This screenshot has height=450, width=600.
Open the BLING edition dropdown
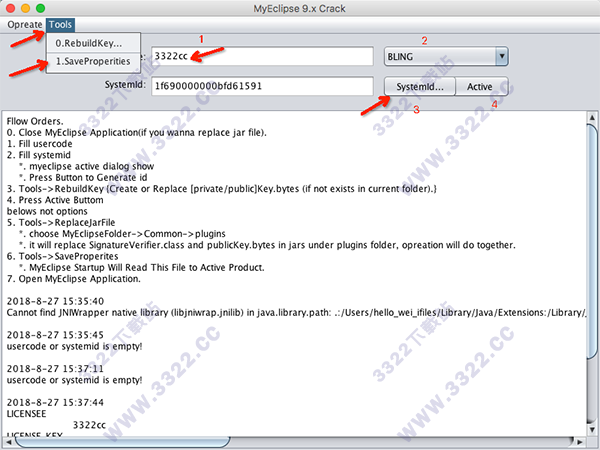446,57
